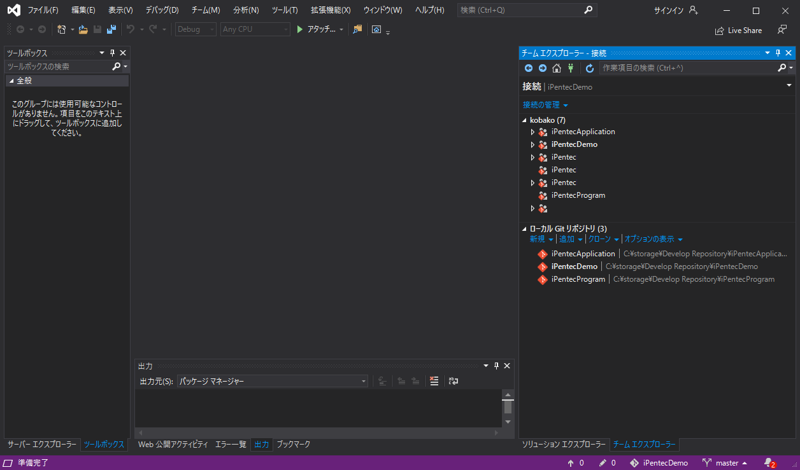This screenshot has width=800, height=470.
Task: Click the toolbox search field
Action: 58,66
